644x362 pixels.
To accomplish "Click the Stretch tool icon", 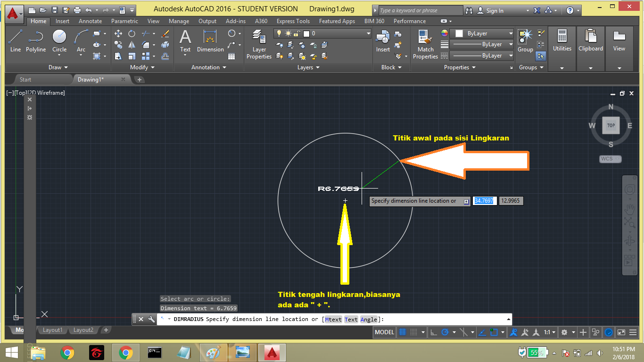I will tap(118, 57).
